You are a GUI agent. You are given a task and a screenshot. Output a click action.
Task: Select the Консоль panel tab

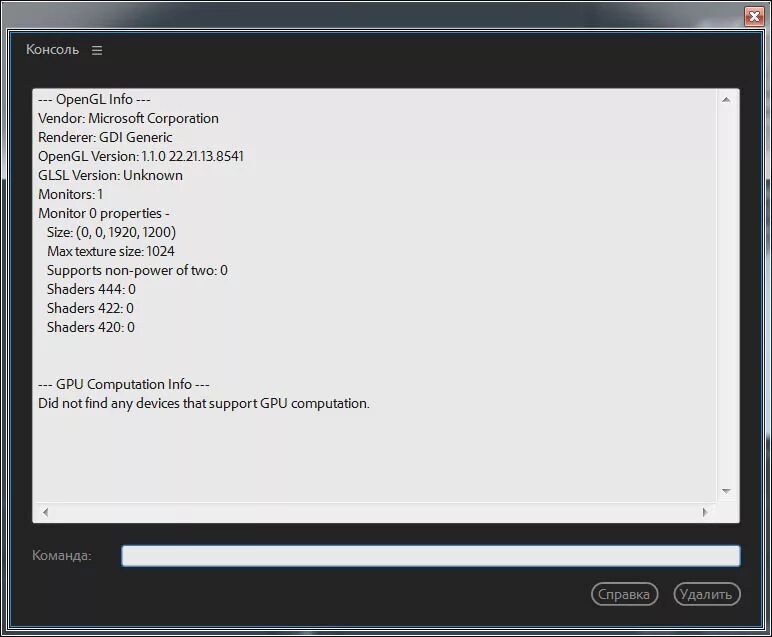[53, 49]
